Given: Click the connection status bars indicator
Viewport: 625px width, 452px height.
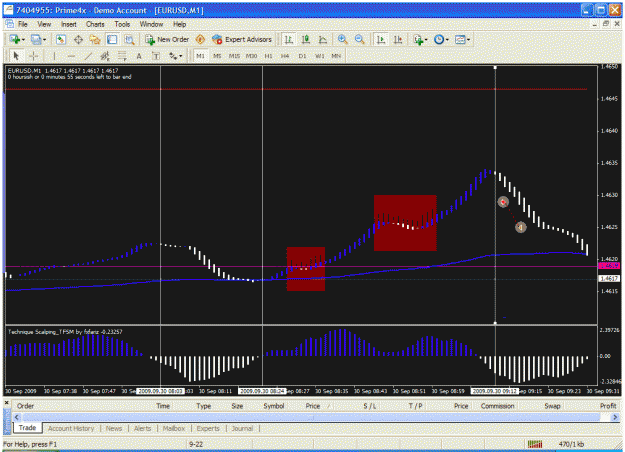Looking at the screenshot, I should (535, 444).
